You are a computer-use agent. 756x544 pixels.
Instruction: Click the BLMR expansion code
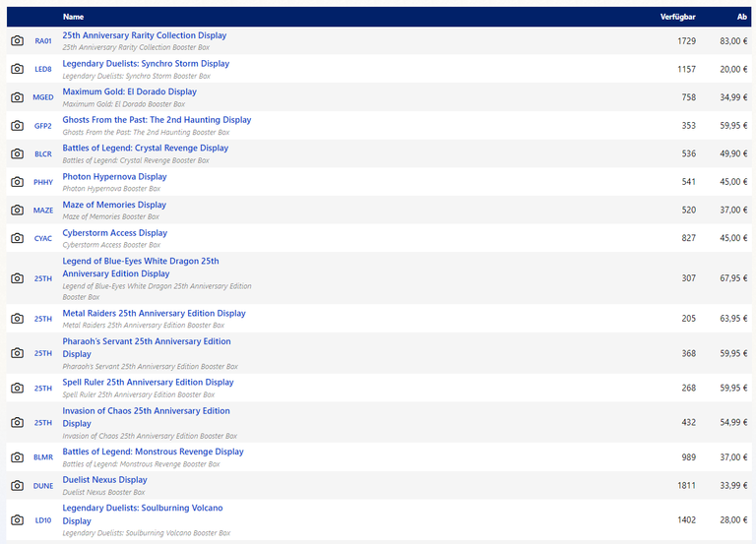(43, 457)
